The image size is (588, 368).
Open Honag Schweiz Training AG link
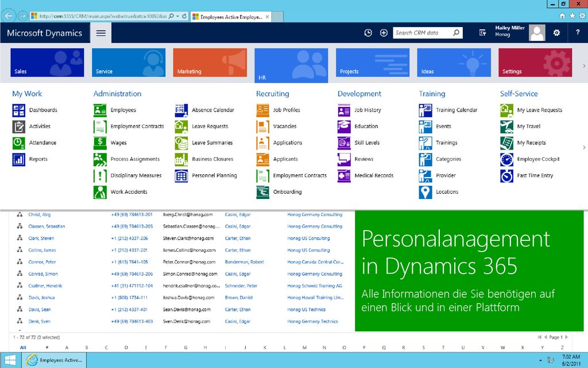(315, 286)
